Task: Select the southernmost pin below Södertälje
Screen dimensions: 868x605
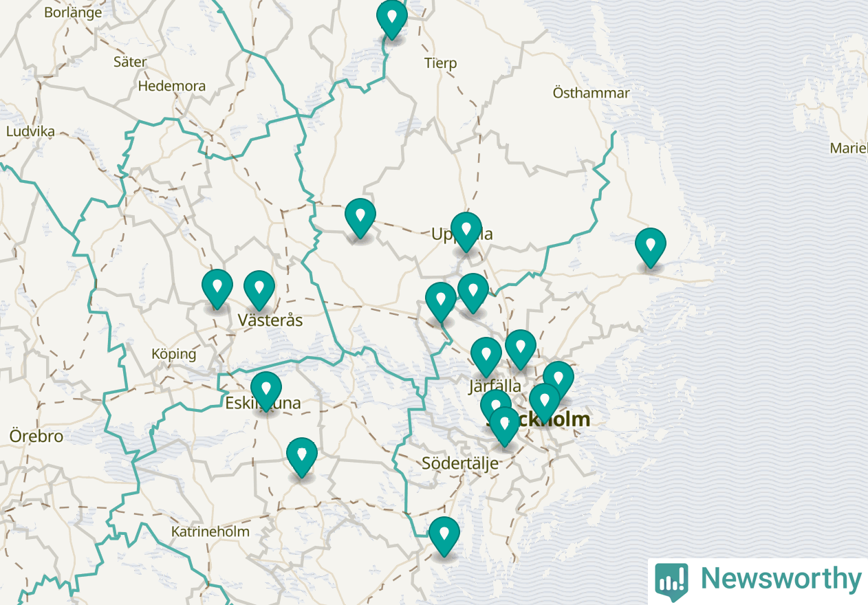Action: pos(444,536)
